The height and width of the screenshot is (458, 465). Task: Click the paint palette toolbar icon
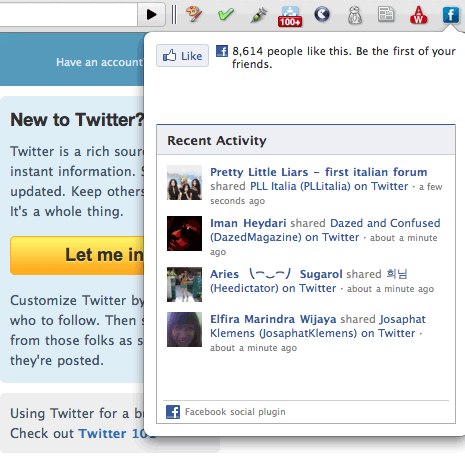[x=194, y=14]
